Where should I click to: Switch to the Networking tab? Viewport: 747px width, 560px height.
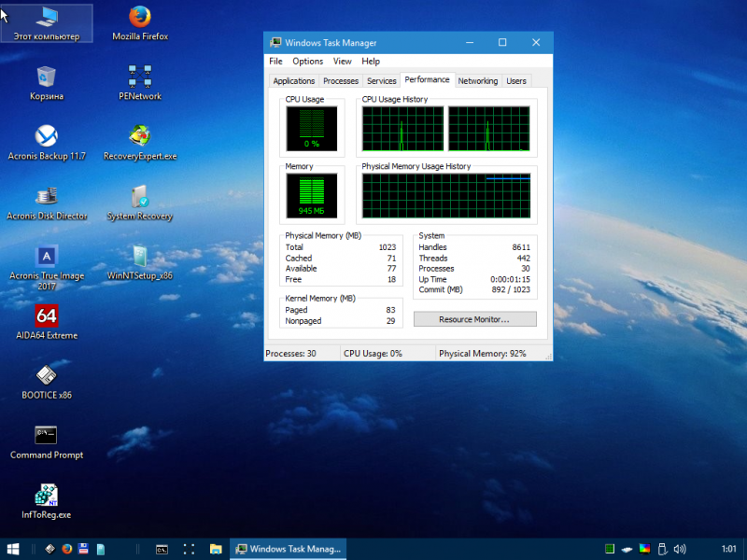tap(478, 81)
